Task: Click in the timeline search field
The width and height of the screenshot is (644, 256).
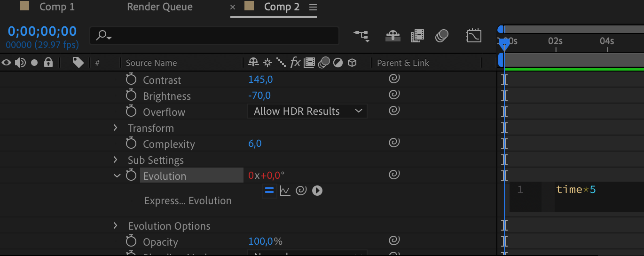Action: [x=221, y=36]
